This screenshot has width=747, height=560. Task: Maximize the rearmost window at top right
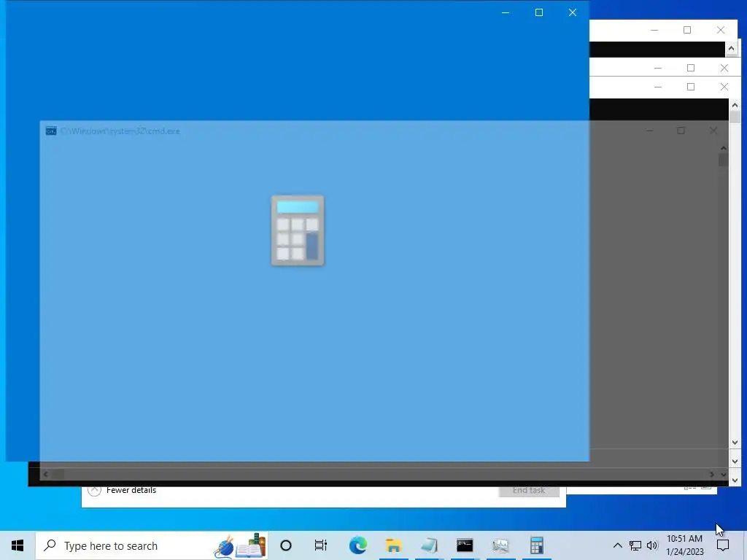(x=687, y=30)
